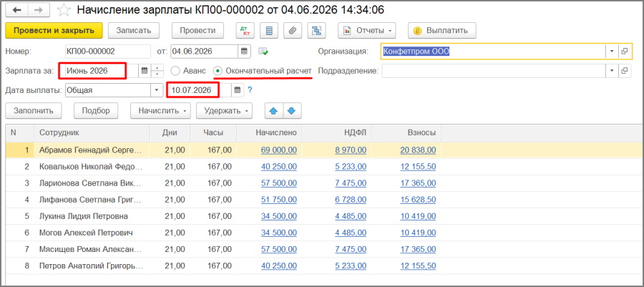Select the Аванс radio button

coord(175,71)
